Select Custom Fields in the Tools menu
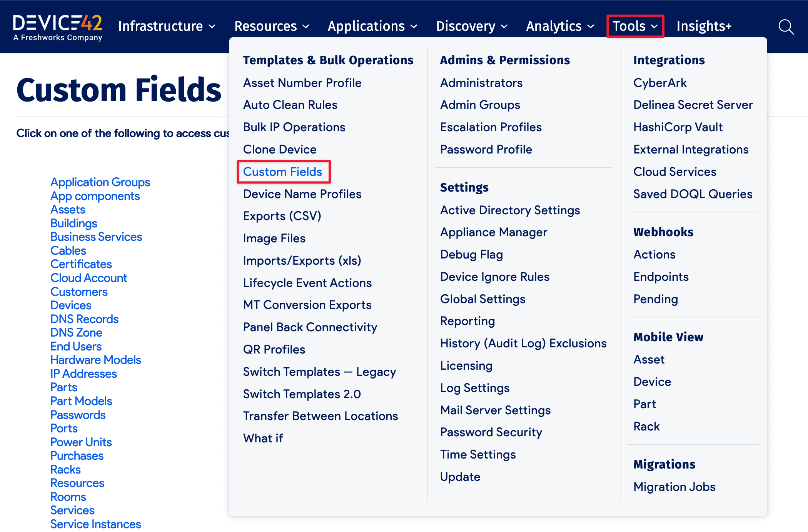The width and height of the screenshot is (808, 532). 283,172
